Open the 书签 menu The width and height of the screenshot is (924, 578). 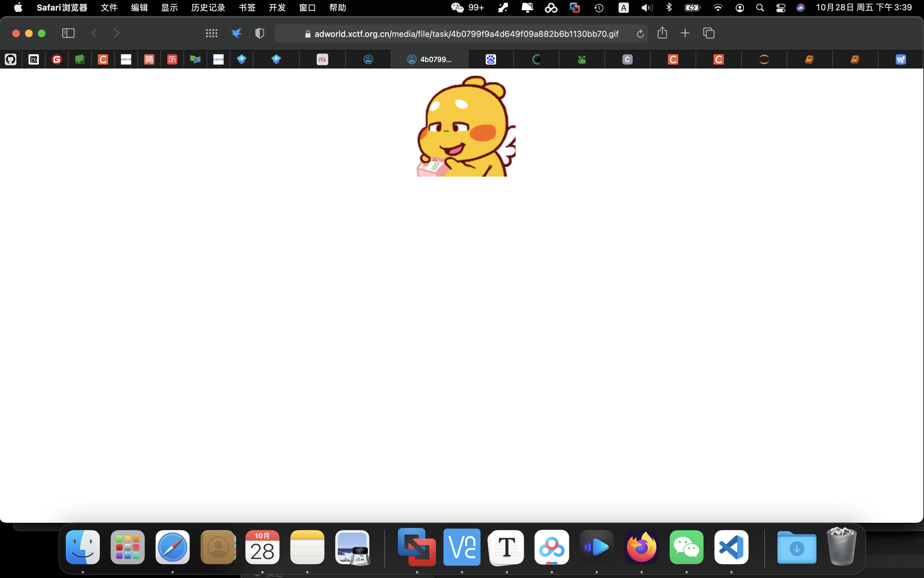[247, 8]
